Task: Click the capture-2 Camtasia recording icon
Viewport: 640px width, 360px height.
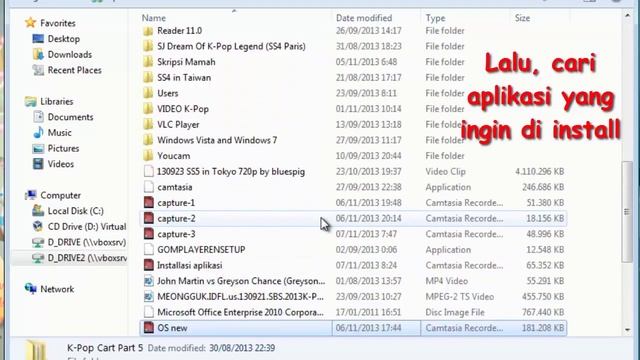Action: [149, 218]
